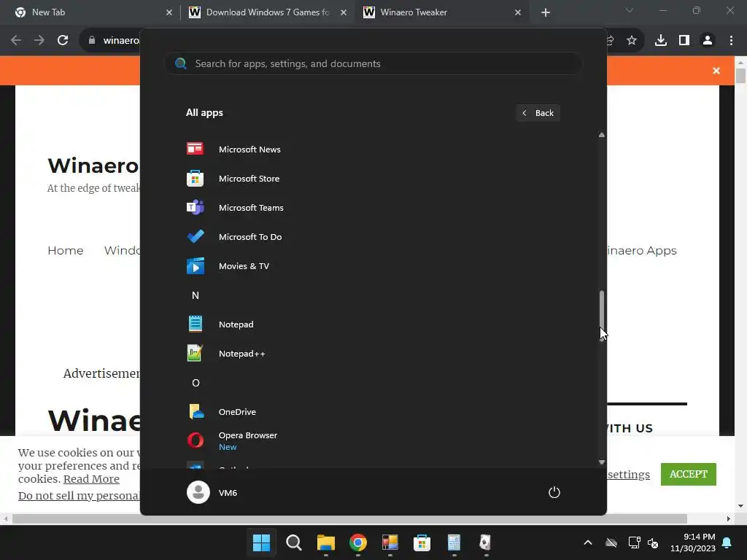Launch Opera Browser icon

tap(195, 440)
